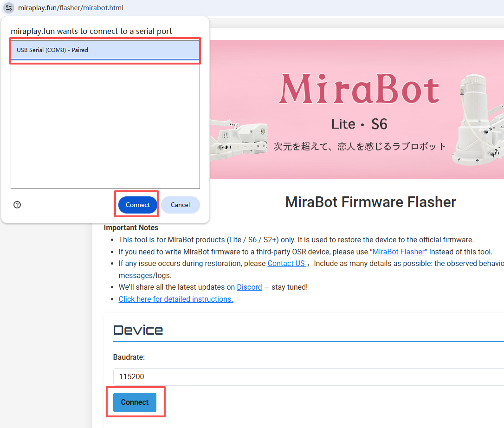Follow the Contact US link
504x428 pixels.
(286, 263)
